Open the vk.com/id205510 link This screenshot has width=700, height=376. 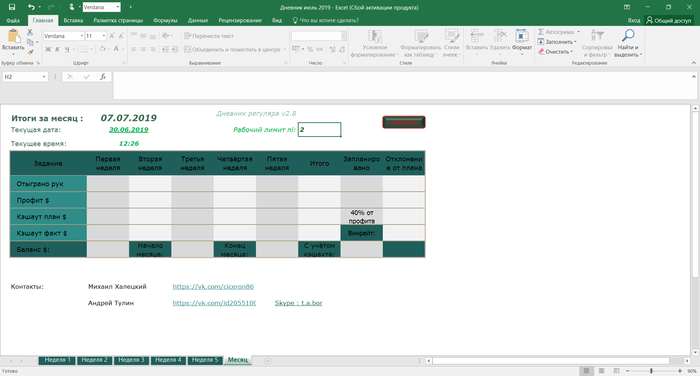[x=214, y=303]
